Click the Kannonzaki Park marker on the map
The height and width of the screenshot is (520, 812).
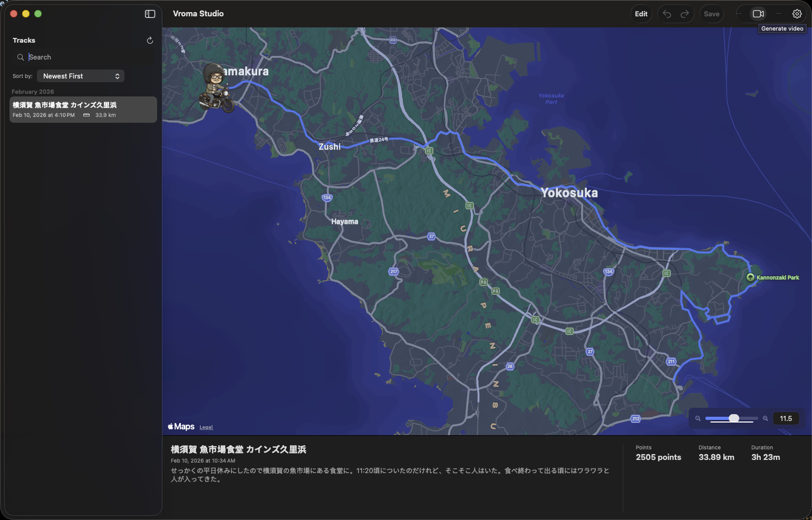tap(750, 277)
